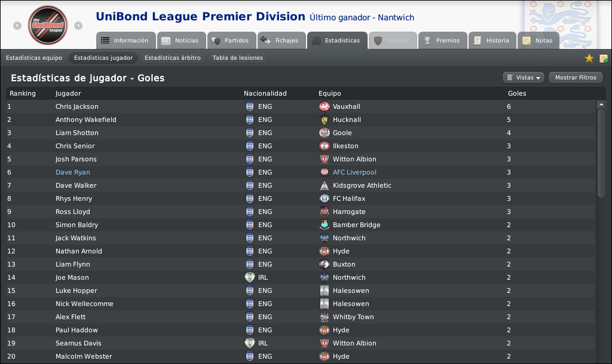Click the add note icon beside the star
The height and width of the screenshot is (364, 612).
[604, 59]
